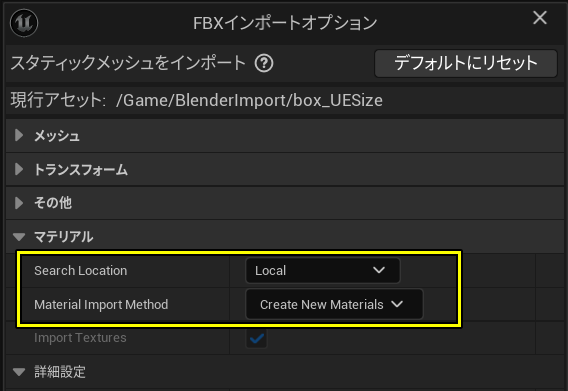Click the Search Location label
568x391 pixels.
coord(80,271)
